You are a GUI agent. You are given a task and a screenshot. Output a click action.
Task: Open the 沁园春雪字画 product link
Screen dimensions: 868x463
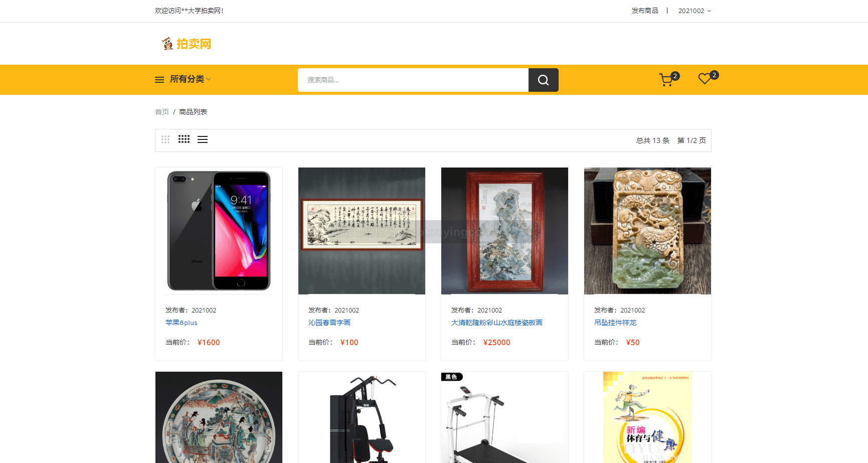tap(329, 323)
